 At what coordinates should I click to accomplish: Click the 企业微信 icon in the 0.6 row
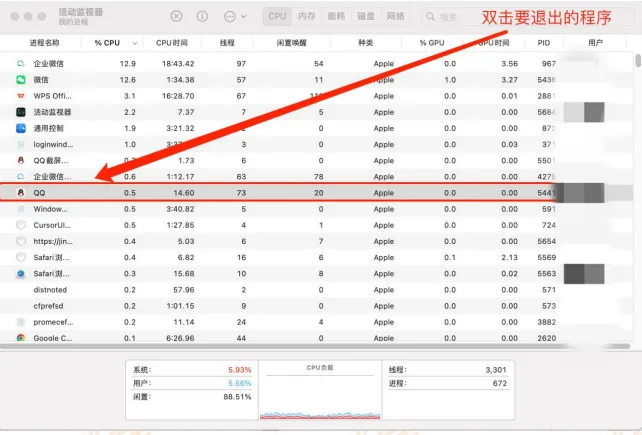point(20,177)
